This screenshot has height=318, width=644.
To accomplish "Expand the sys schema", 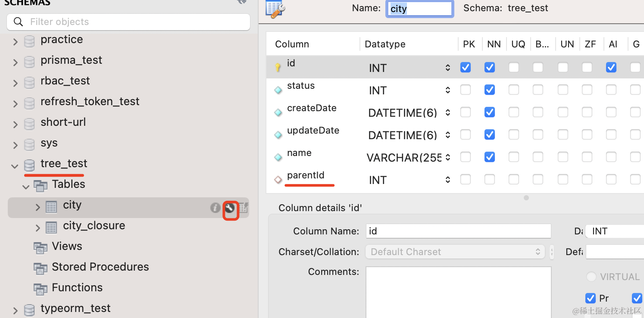I will click(x=16, y=145).
